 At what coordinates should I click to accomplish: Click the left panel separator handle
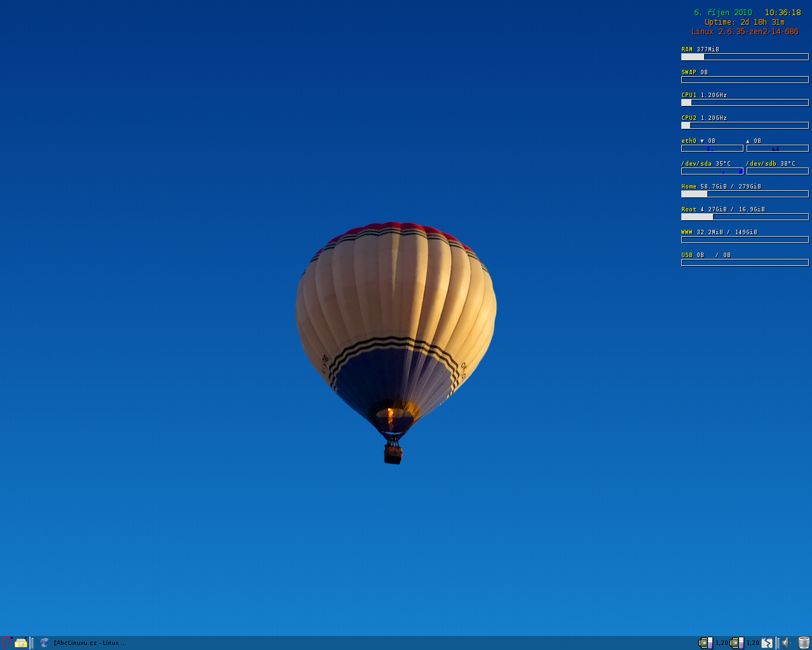pos(32,642)
